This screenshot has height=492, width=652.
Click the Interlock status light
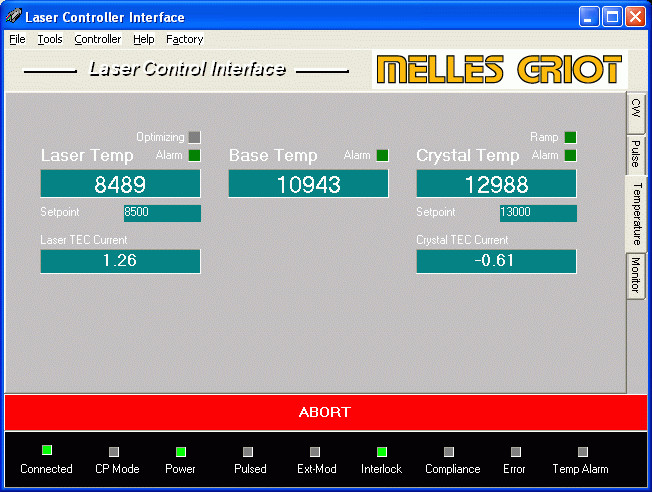coord(382,452)
